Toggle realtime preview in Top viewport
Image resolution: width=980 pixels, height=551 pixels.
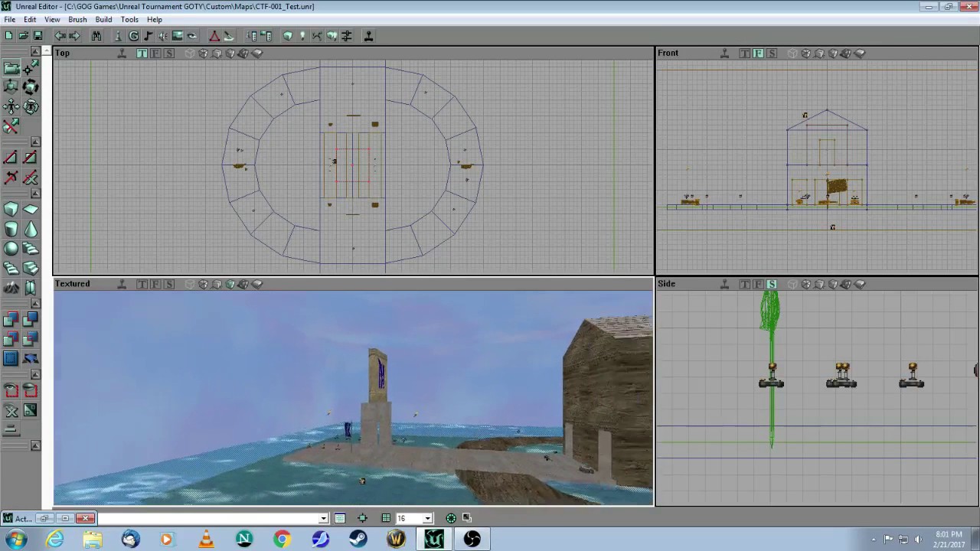[122, 54]
